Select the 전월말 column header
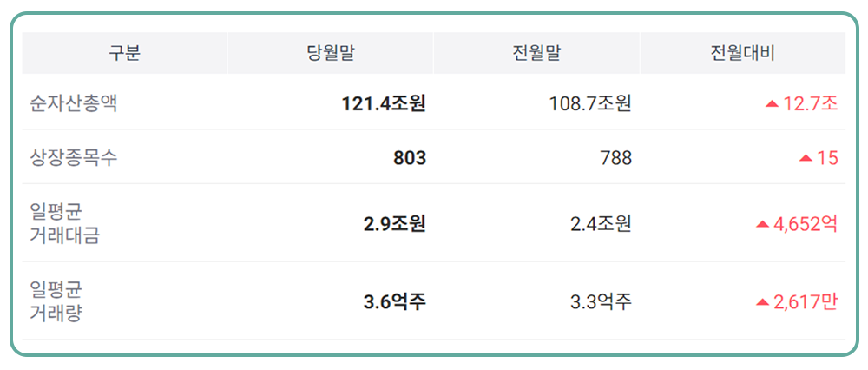 pyautogui.click(x=536, y=54)
